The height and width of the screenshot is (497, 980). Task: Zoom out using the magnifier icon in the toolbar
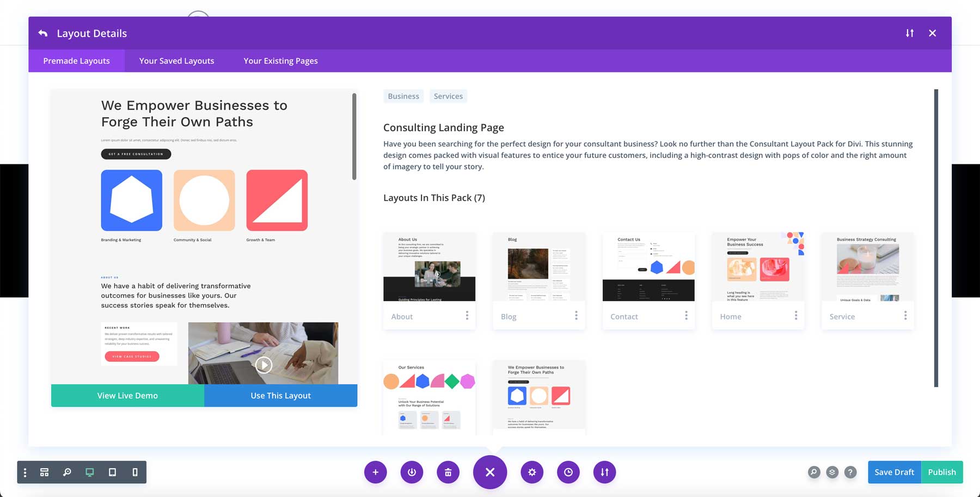click(67, 472)
